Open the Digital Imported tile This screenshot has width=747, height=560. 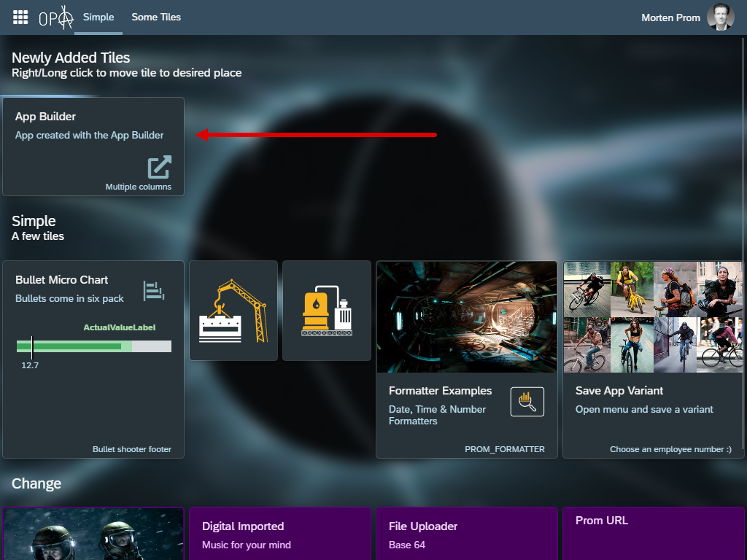click(x=243, y=526)
